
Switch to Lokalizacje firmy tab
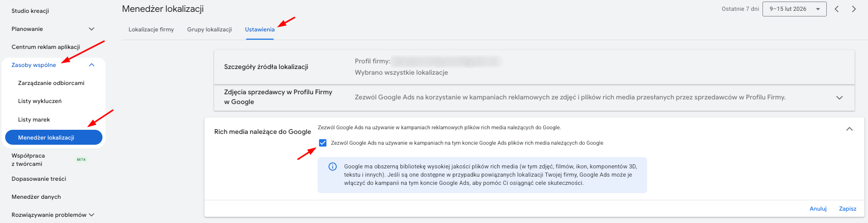tap(151, 29)
